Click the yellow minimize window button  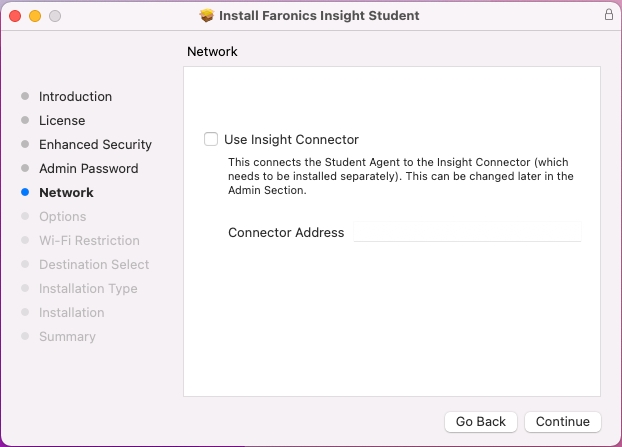35,16
